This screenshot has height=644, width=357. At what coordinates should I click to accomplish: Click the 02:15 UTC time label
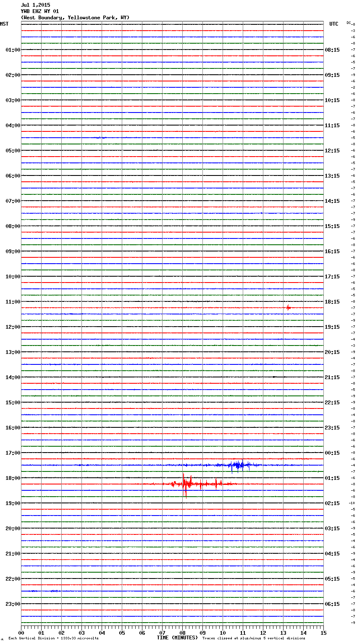332,503
